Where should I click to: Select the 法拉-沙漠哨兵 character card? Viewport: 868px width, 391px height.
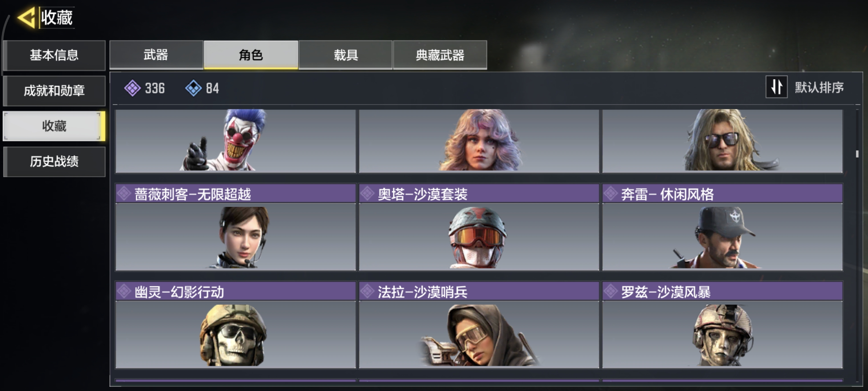click(479, 325)
